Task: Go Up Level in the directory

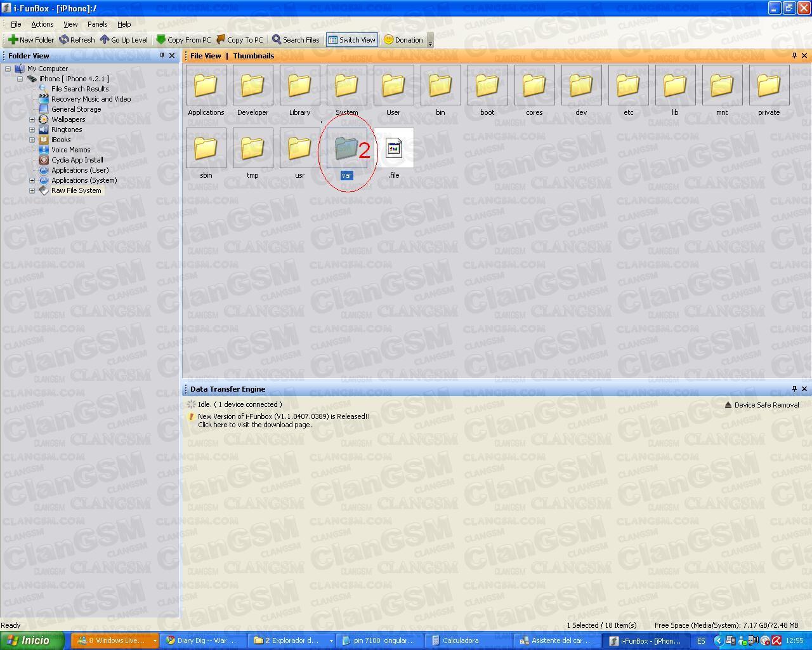Action: (x=124, y=40)
